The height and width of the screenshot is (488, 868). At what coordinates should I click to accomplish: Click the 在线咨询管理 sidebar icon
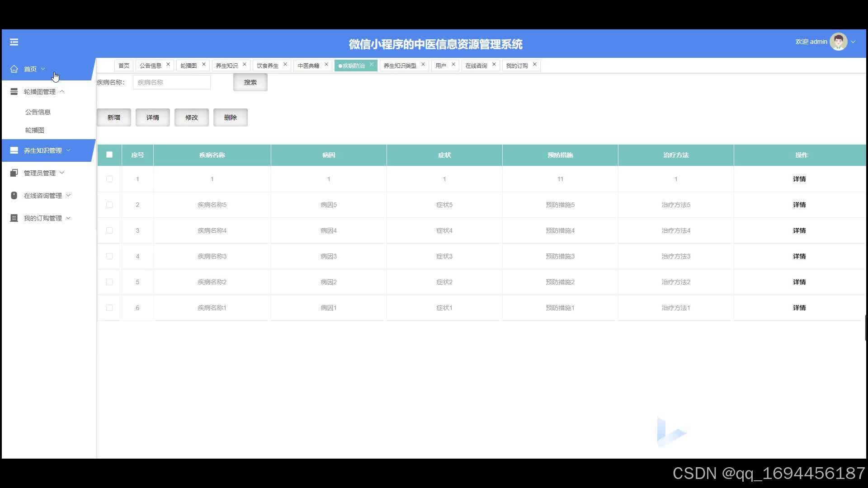coord(14,196)
